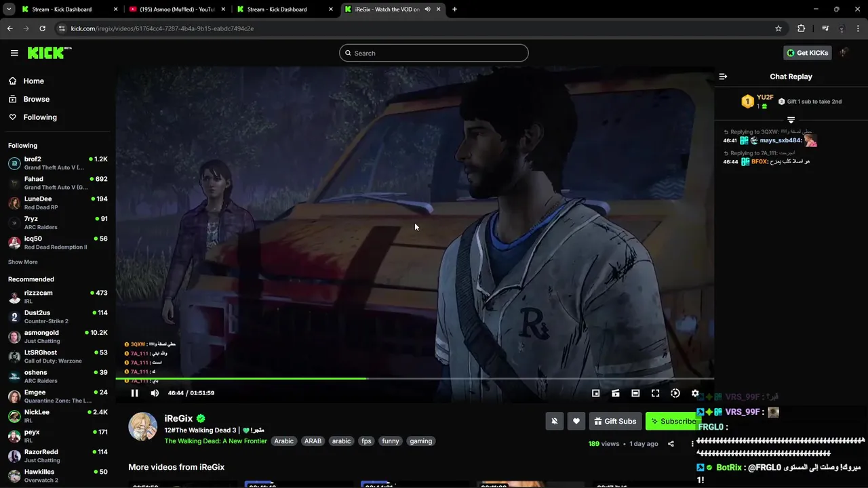Open rizzzcam recommended channel
The image size is (868, 488).
pos(58,297)
